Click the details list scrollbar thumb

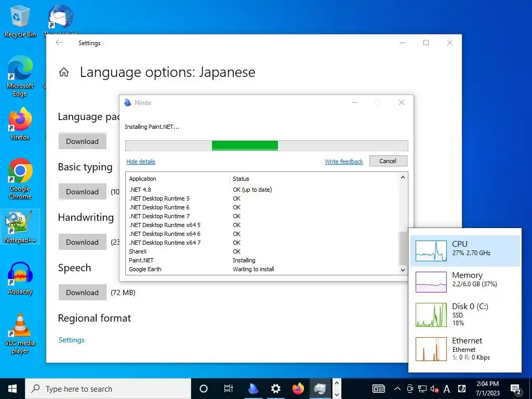tap(403, 248)
